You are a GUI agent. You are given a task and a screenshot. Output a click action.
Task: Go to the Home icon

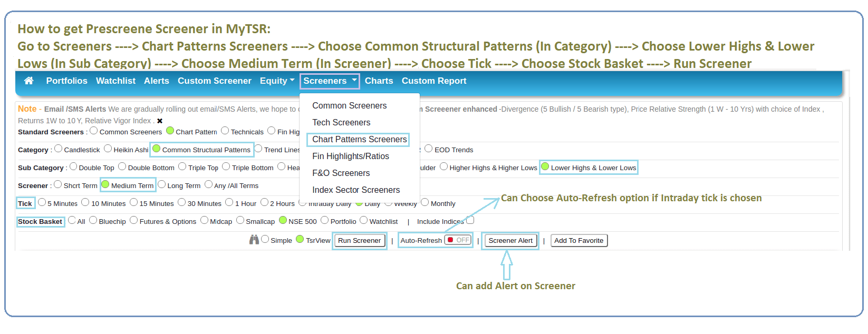click(29, 81)
